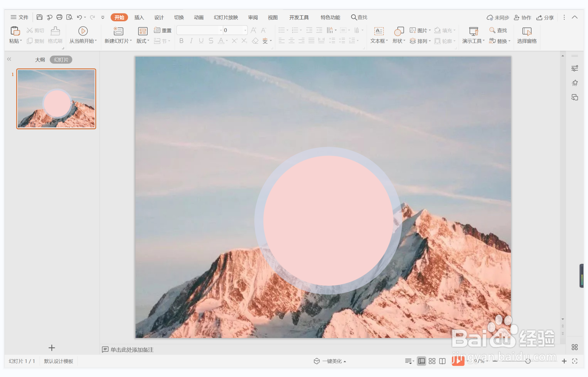This screenshot has width=588, height=377.
Task: Click the Save icon in quick toolbar
Action: pos(39,17)
